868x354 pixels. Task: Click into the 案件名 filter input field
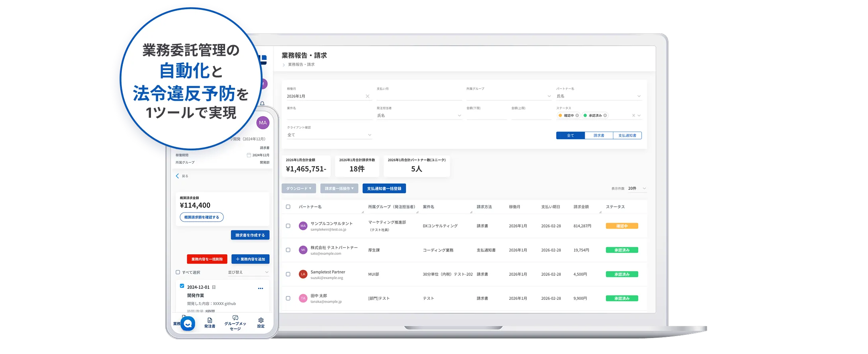[329, 116]
